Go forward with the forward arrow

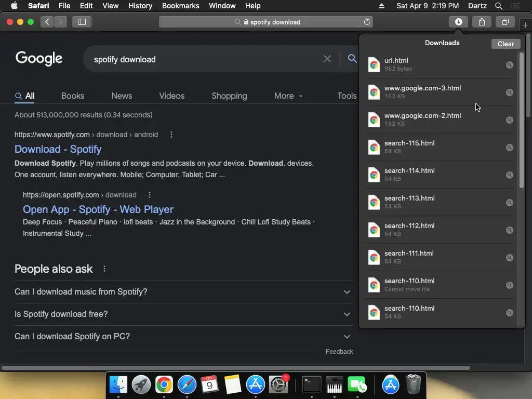coord(60,22)
